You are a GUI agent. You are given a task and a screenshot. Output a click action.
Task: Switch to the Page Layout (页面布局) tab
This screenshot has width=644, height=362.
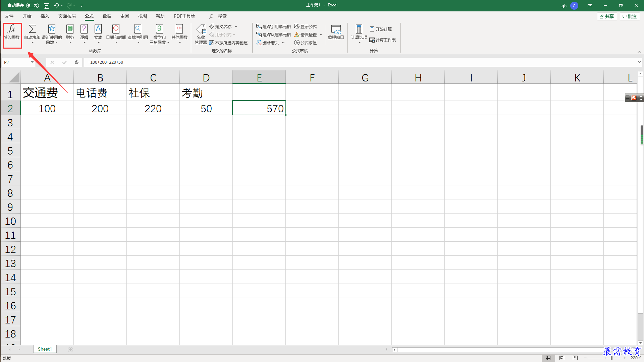(x=67, y=16)
